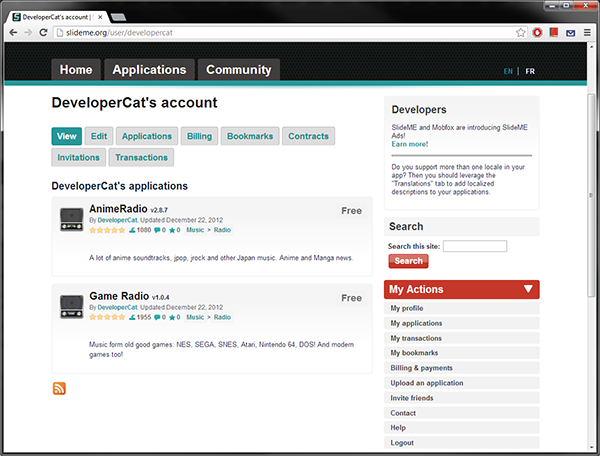Open My applications in My Actions
Viewport: 600px width, 456px height.
pos(461,323)
